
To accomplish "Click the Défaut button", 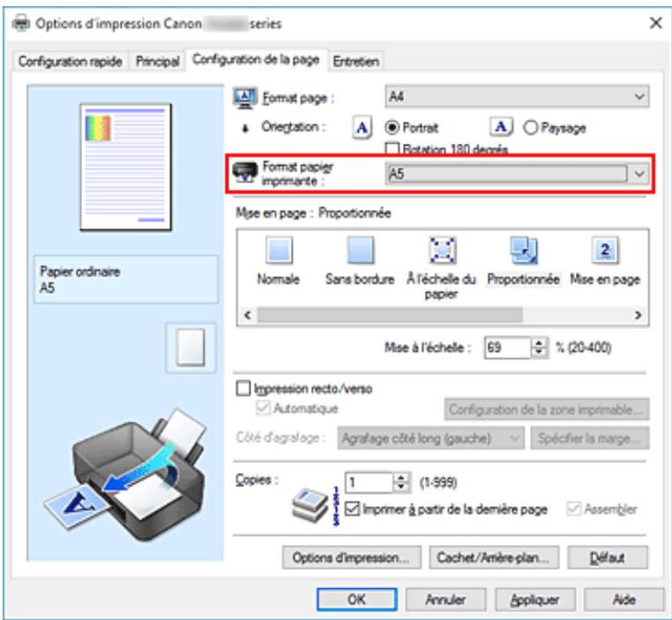I will (x=608, y=557).
